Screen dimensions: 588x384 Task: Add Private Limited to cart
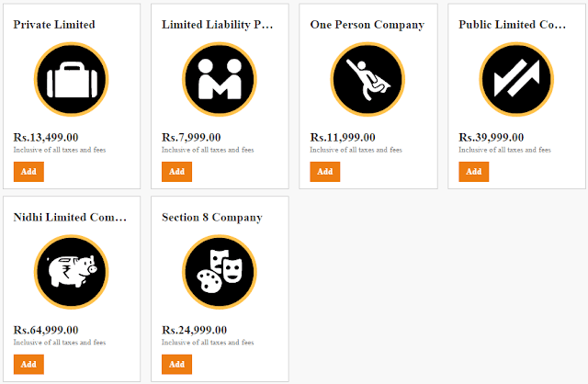point(28,172)
